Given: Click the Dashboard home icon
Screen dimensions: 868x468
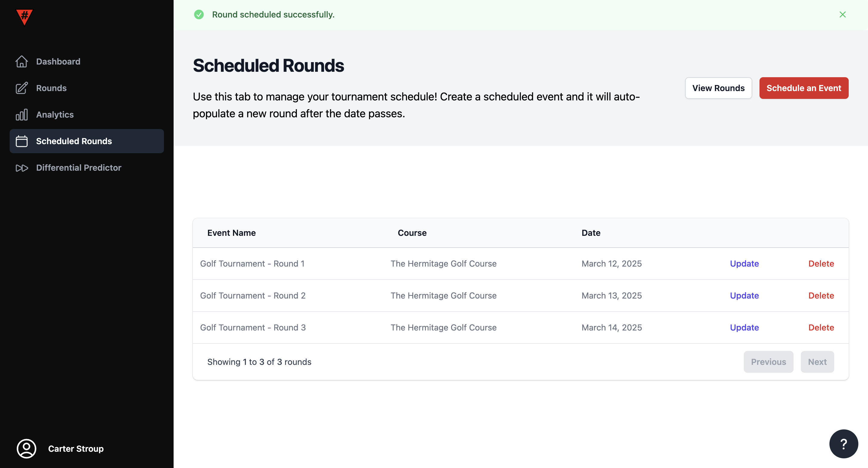Looking at the screenshot, I should [x=22, y=62].
